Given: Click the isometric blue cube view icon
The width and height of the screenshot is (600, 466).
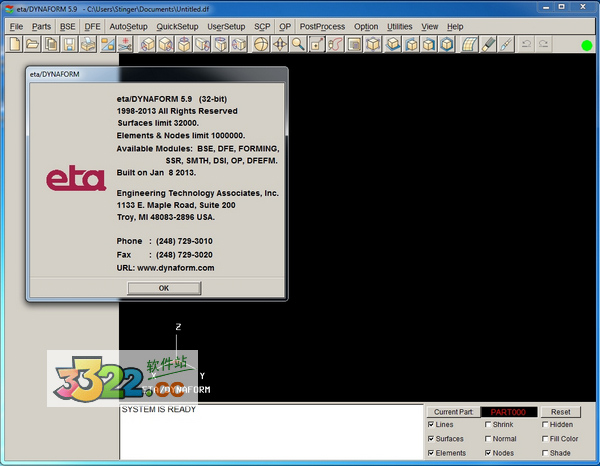Looking at the screenshot, I should [x=447, y=44].
